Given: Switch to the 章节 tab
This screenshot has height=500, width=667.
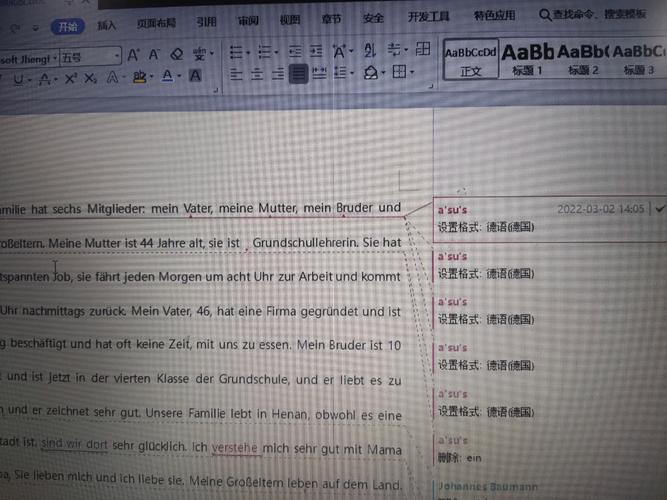Looking at the screenshot, I should 331,19.
